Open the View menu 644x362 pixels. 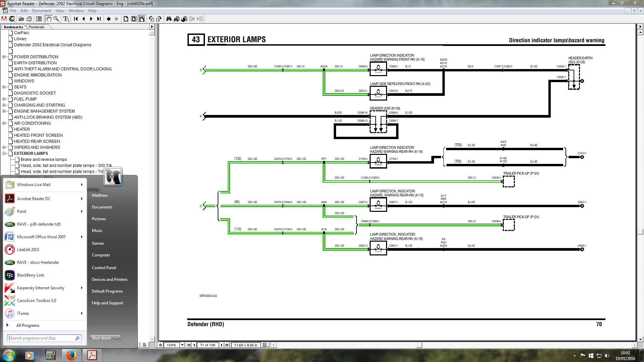pyautogui.click(x=60, y=11)
